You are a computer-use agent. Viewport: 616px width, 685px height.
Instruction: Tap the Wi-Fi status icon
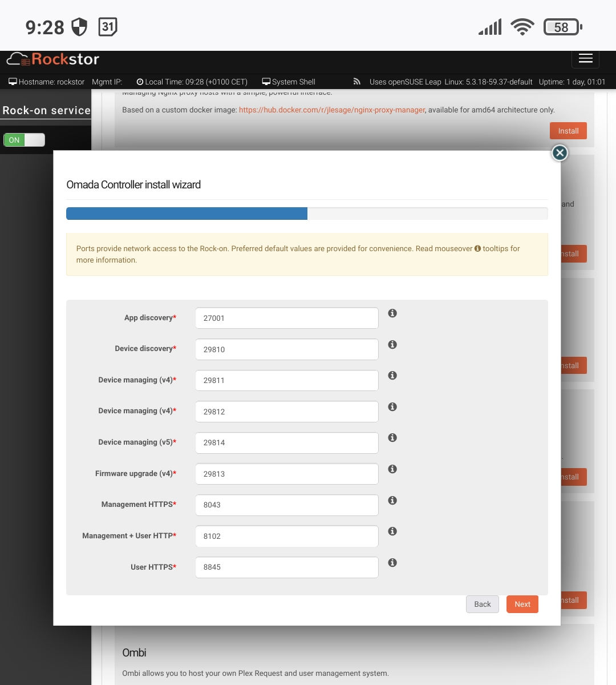[522, 27]
